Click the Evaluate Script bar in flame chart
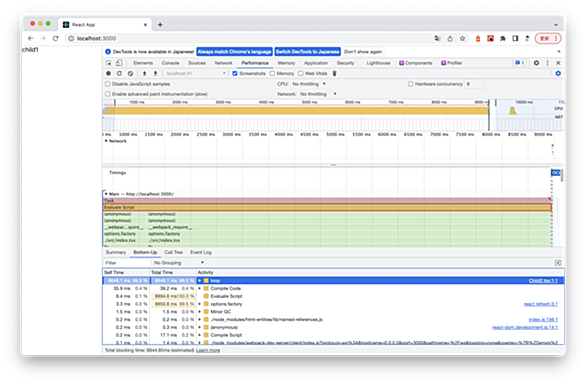The width and height of the screenshot is (586, 384). click(x=327, y=207)
